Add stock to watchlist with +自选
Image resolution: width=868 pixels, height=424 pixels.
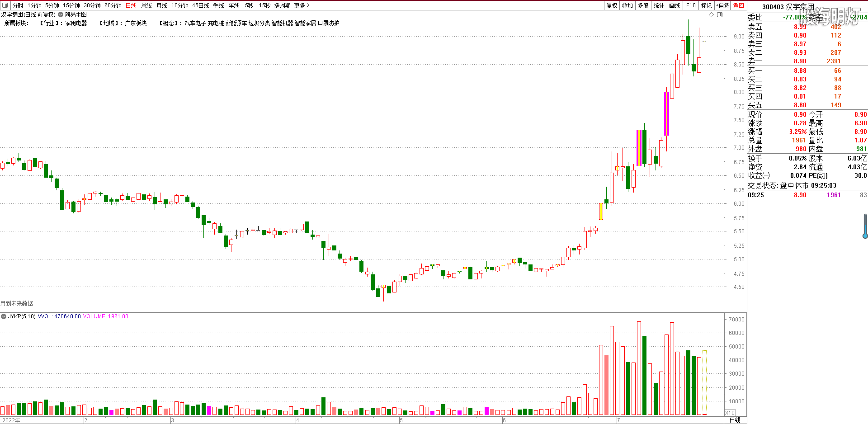click(722, 5)
